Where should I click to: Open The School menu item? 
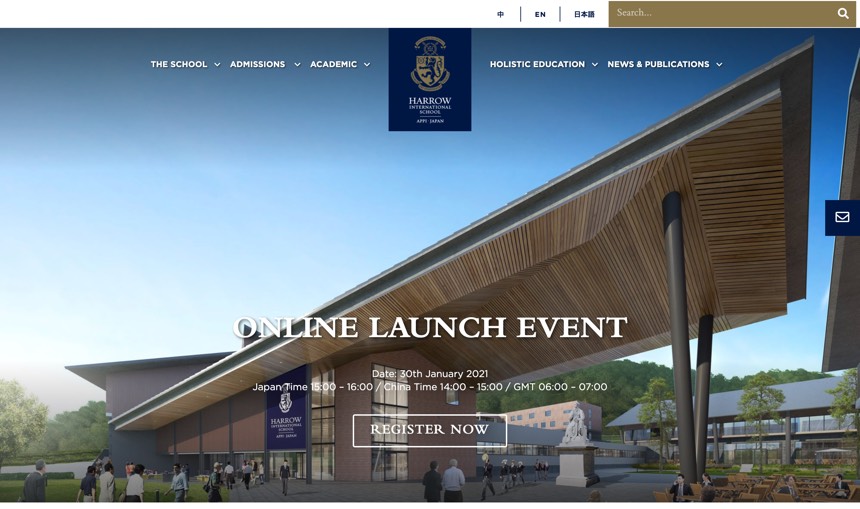tap(179, 64)
